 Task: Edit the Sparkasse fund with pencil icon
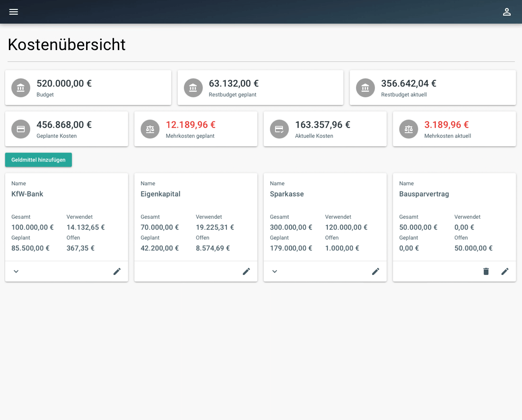pyautogui.click(x=375, y=271)
